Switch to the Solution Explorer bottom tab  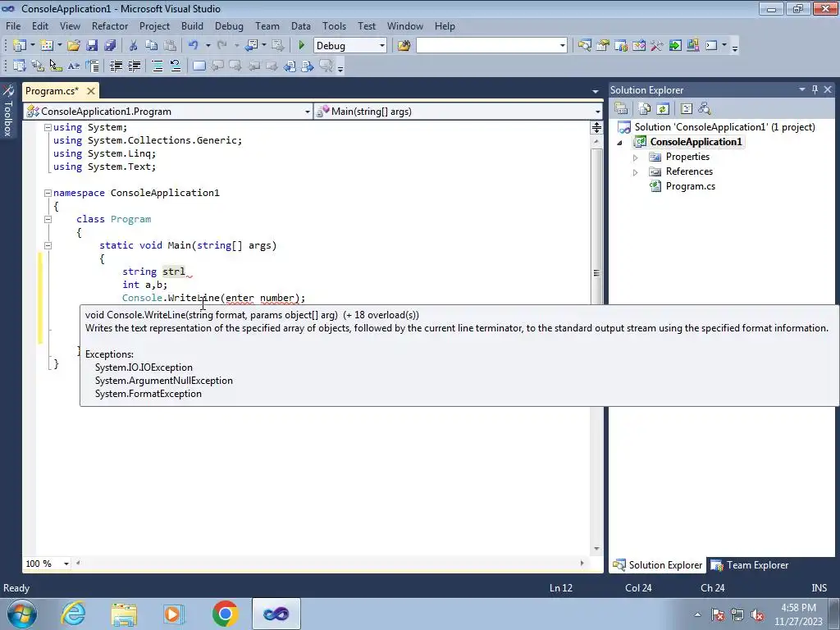tap(658, 565)
